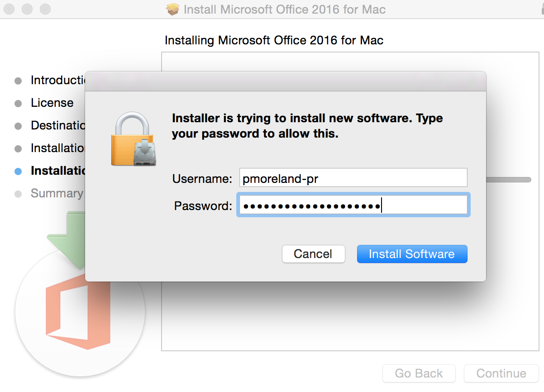
Task: Confirm with the Install Software button
Action: point(412,254)
